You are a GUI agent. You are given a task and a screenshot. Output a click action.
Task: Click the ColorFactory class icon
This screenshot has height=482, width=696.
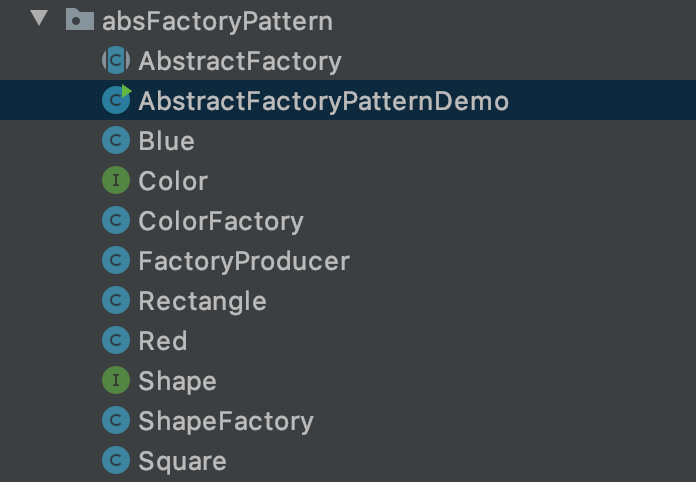[x=116, y=221]
